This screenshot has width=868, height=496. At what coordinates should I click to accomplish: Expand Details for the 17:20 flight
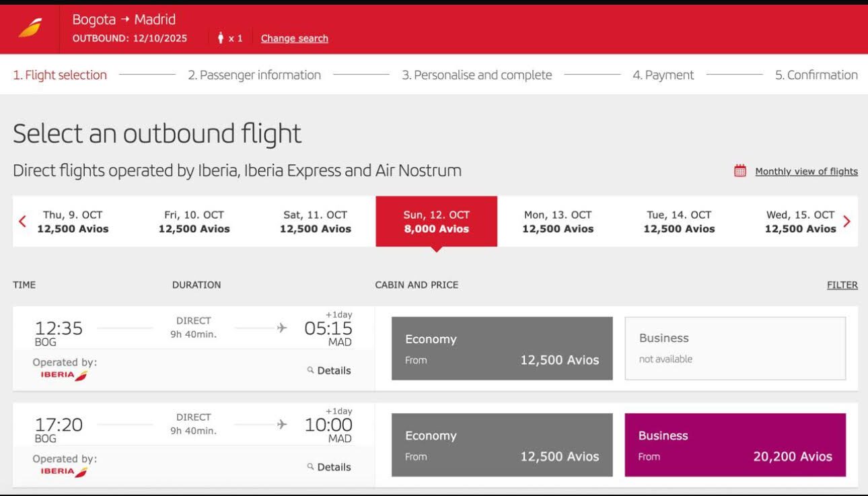pos(334,467)
